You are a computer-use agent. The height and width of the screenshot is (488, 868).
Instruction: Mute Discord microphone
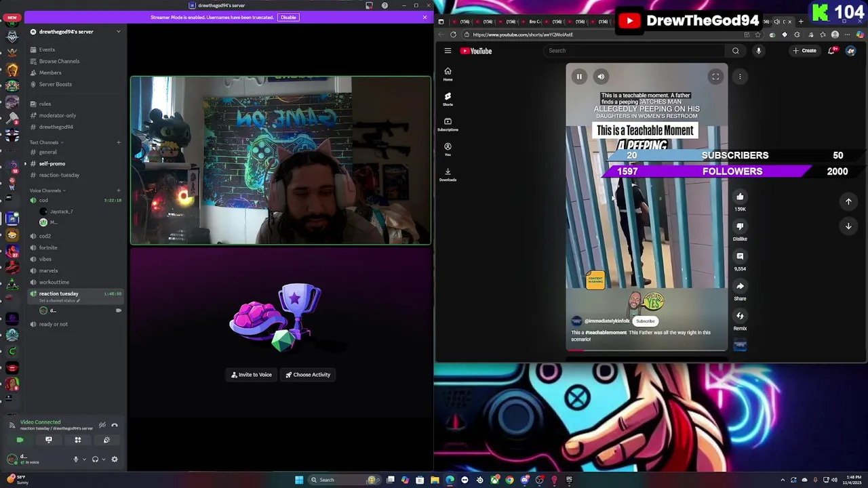76,460
